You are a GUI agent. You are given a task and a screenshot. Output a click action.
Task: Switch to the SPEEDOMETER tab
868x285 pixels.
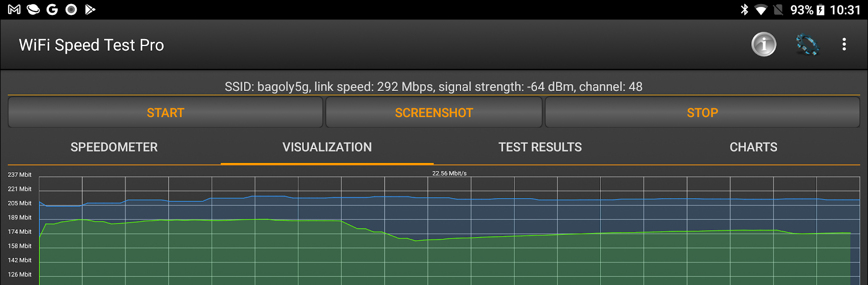tap(114, 147)
